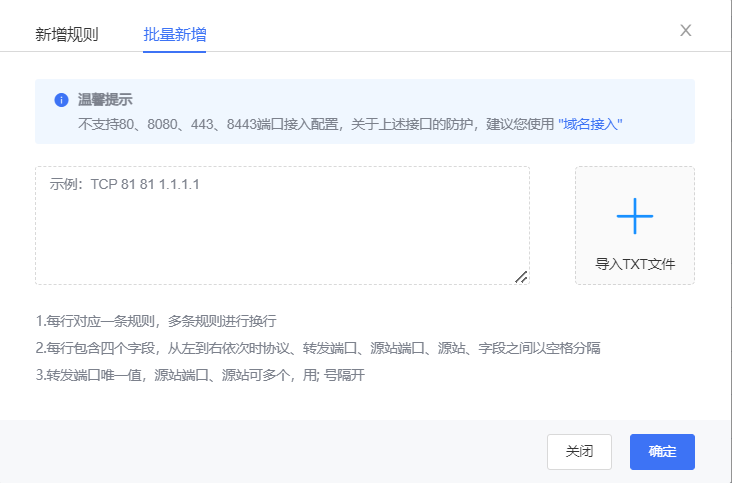Image resolution: width=732 pixels, height=483 pixels.
Task: Click instruction line 1 about 每行对应一条规则
Action: [x=155, y=322]
